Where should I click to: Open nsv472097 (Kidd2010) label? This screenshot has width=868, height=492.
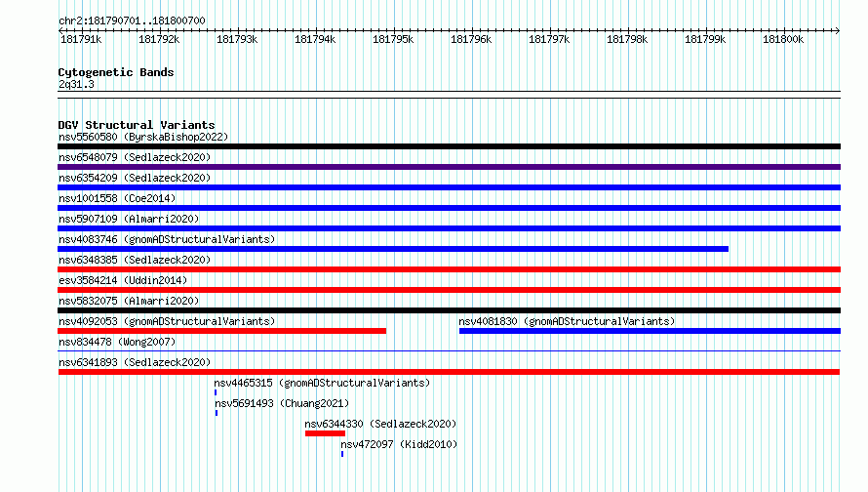pyautogui.click(x=399, y=444)
